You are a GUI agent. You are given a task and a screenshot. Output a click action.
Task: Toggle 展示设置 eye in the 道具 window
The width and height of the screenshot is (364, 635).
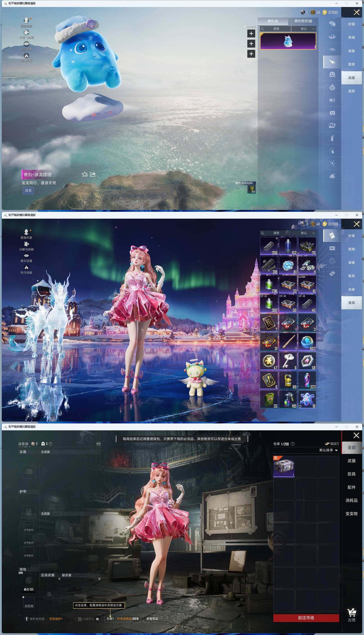tap(26, 255)
